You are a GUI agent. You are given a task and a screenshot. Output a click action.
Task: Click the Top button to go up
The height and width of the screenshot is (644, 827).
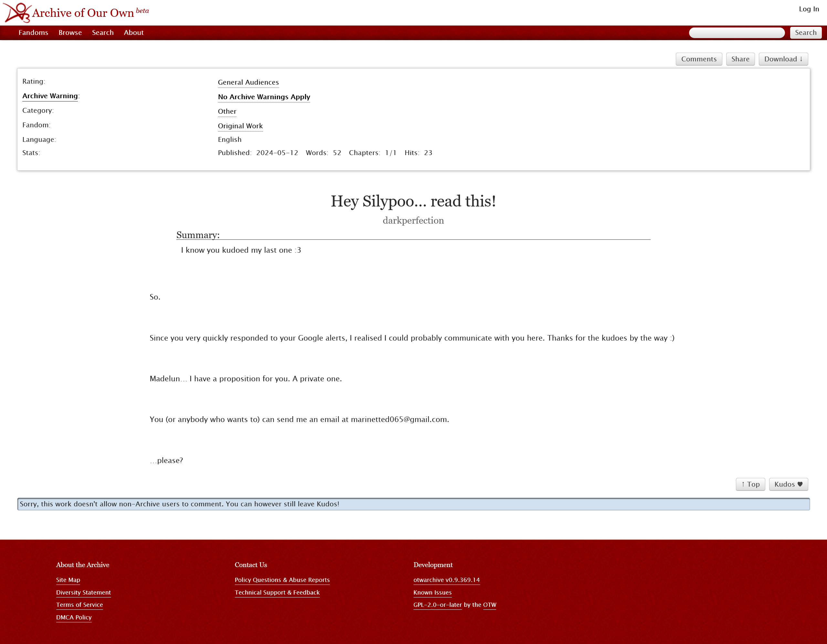coord(750,484)
